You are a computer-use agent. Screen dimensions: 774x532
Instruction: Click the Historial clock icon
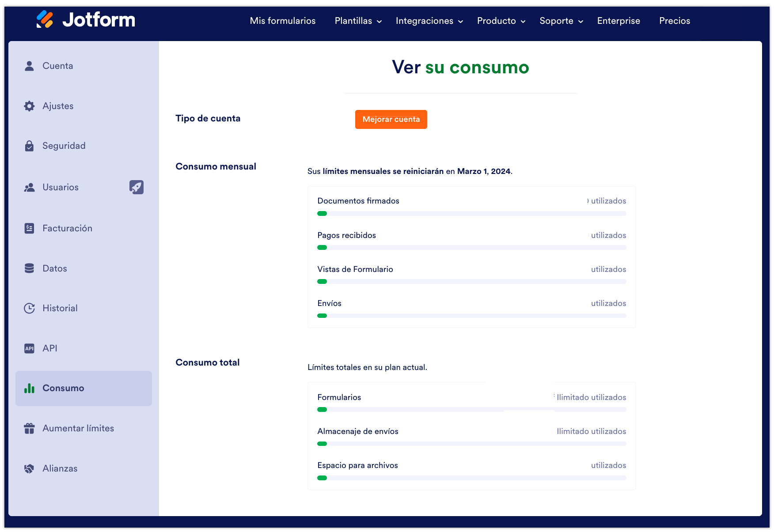tap(29, 308)
